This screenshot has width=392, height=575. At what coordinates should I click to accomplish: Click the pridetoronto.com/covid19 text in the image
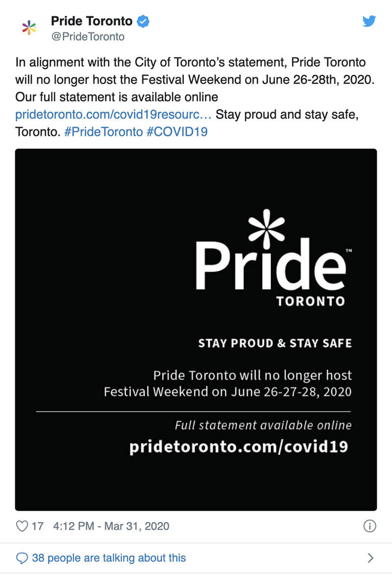pyautogui.click(x=239, y=447)
